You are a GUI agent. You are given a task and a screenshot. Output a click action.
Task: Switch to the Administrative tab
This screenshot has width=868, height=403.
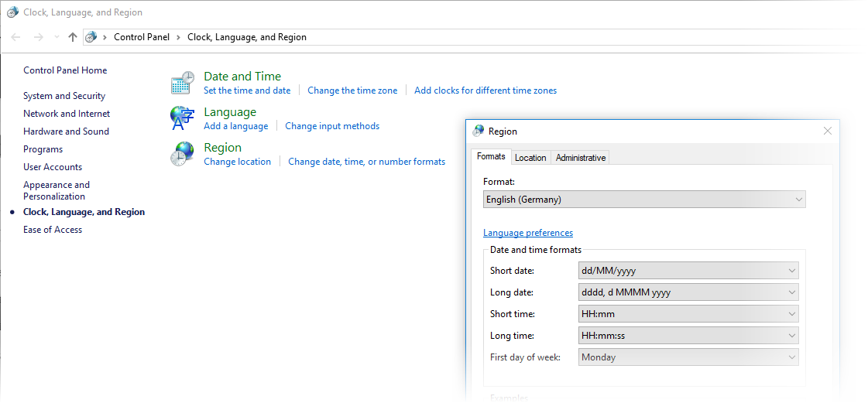(581, 158)
